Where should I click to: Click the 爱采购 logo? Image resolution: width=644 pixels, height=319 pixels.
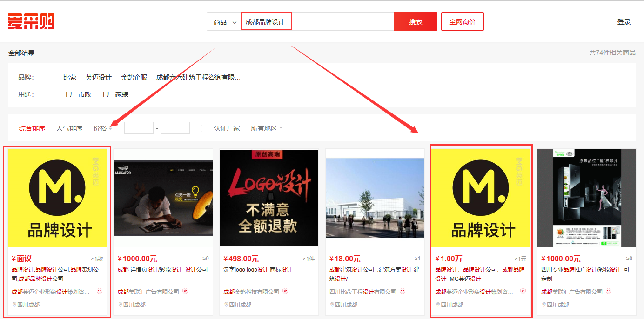pyautogui.click(x=31, y=21)
